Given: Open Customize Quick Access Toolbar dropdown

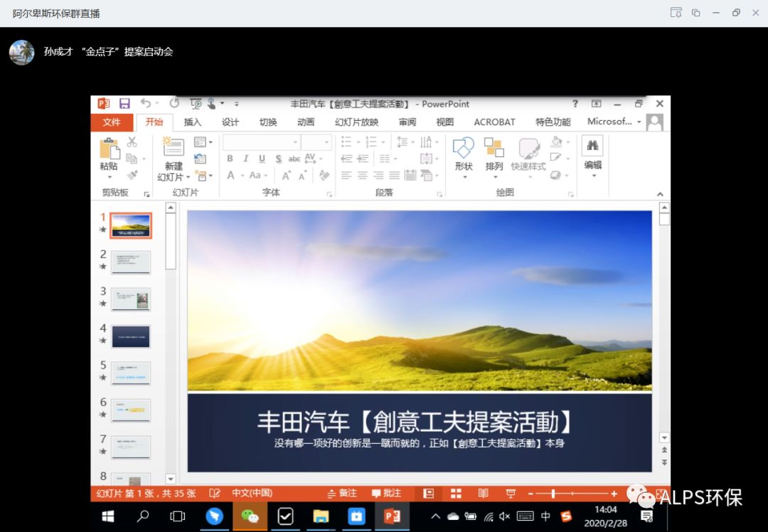Looking at the screenshot, I should click(x=237, y=104).
